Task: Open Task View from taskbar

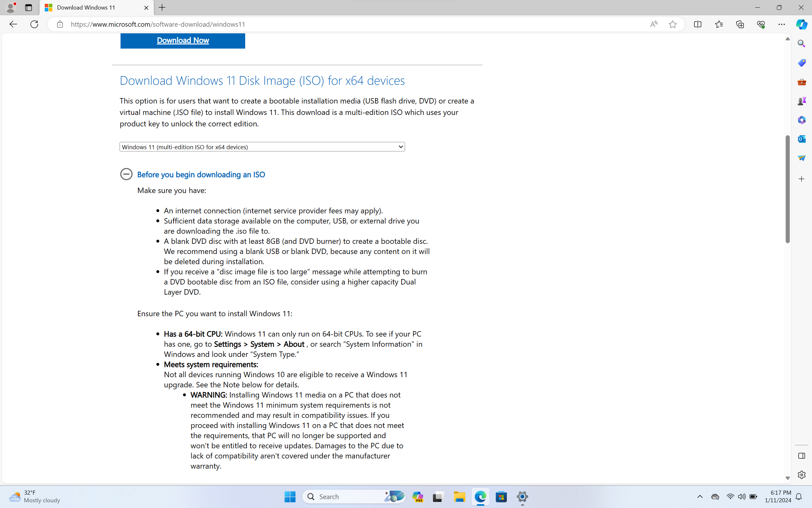Action: click(438, 497)
